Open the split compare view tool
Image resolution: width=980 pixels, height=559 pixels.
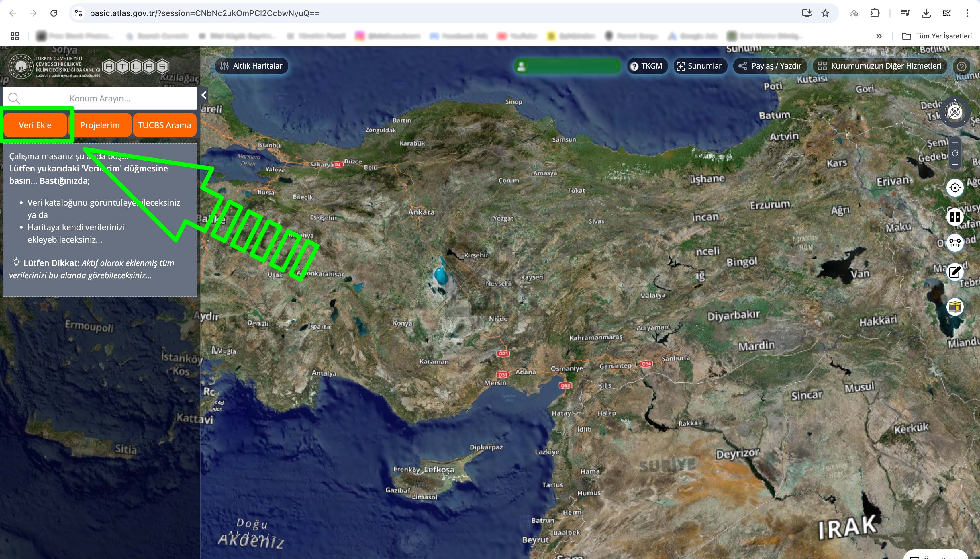(955, 217)
